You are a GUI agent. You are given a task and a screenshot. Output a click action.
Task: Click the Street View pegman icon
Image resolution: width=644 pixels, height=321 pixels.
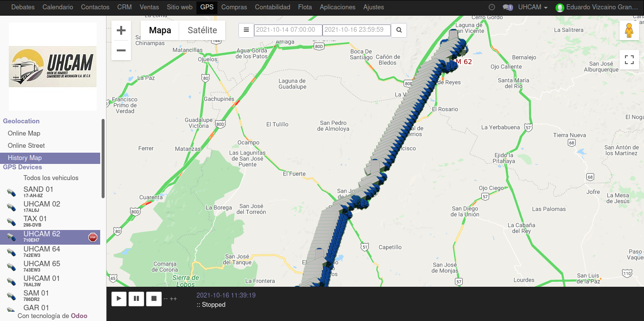coord(629,31)
